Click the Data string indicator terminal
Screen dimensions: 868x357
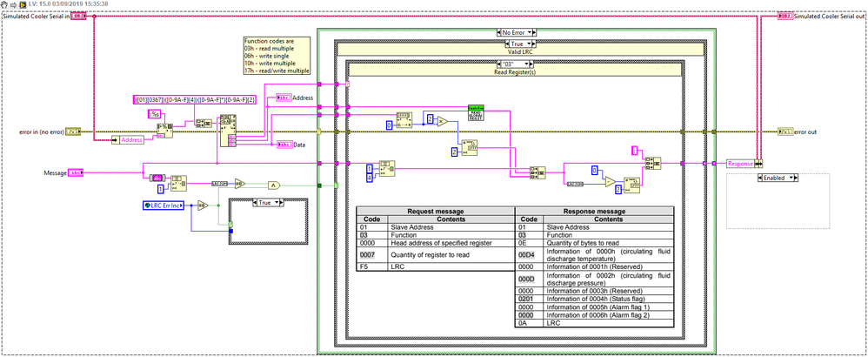(284, 145)
